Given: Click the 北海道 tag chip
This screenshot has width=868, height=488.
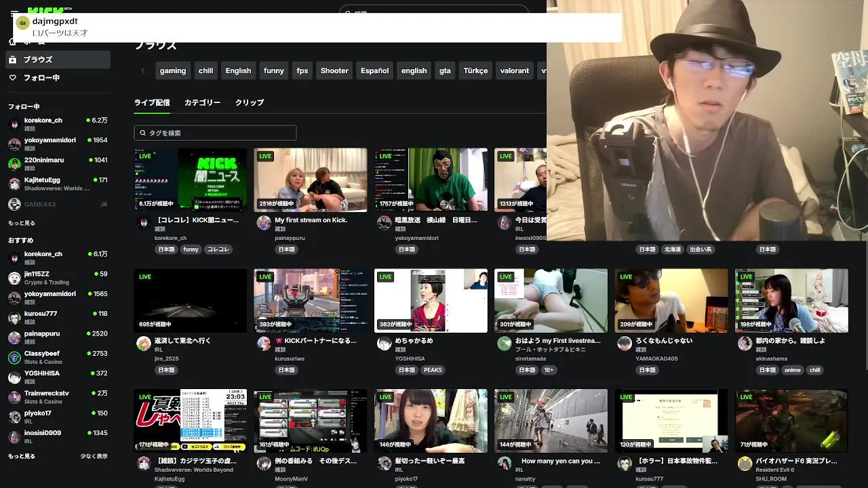Looking at the screenshot, I should coord(672,249).
